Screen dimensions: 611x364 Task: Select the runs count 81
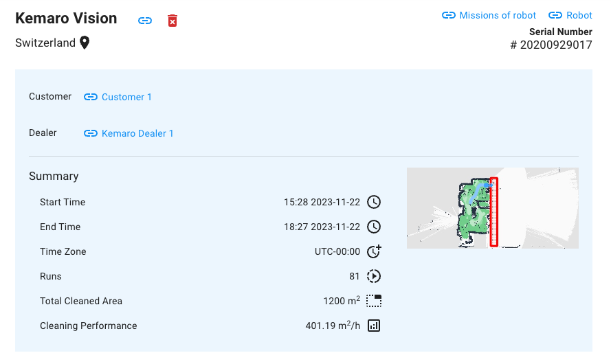pos(354,276)
